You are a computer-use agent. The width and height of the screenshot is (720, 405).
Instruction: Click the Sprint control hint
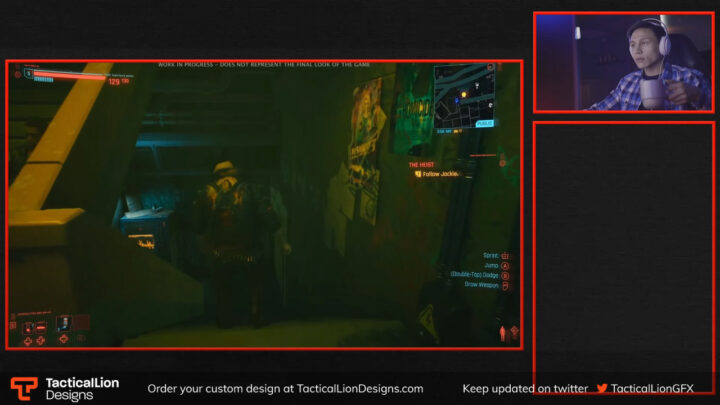(x=495, y=255)
